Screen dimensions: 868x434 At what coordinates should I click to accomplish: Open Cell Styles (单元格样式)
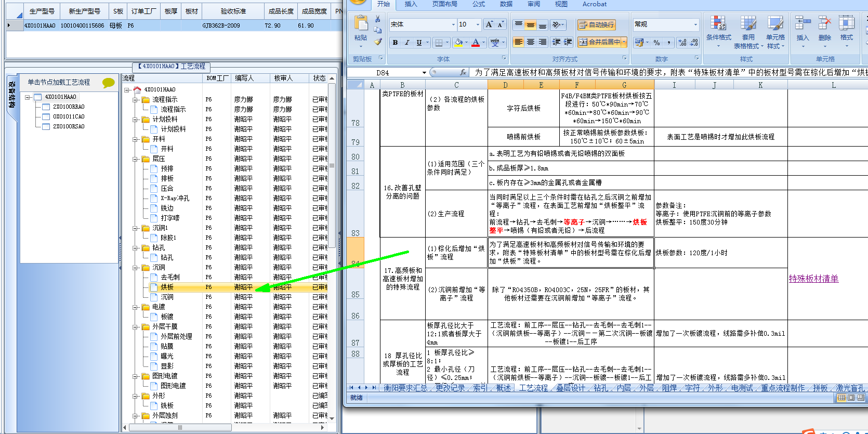[x=775, y=32]
